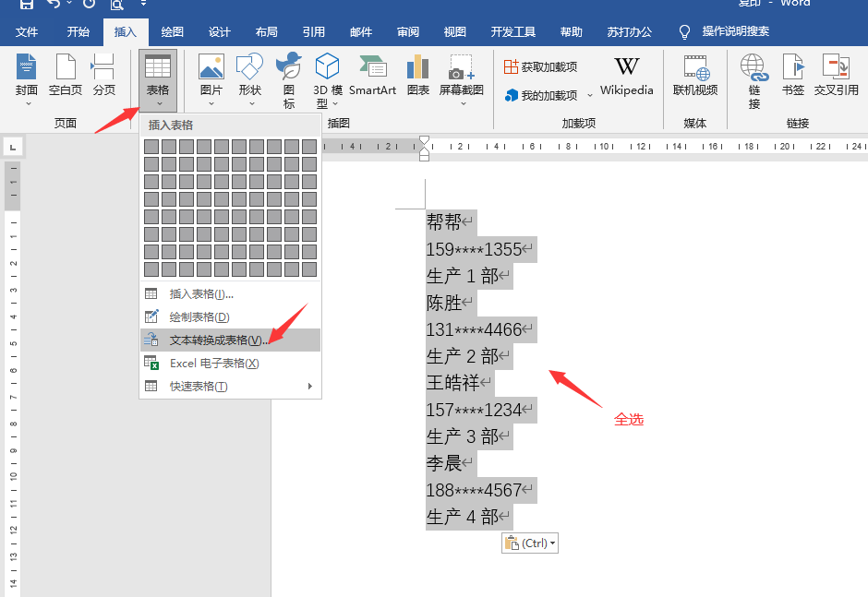The height and width of the screenshot is (597, 868).
Task: Click the print preview icon in the title bar
Action: tap(116, 5)
